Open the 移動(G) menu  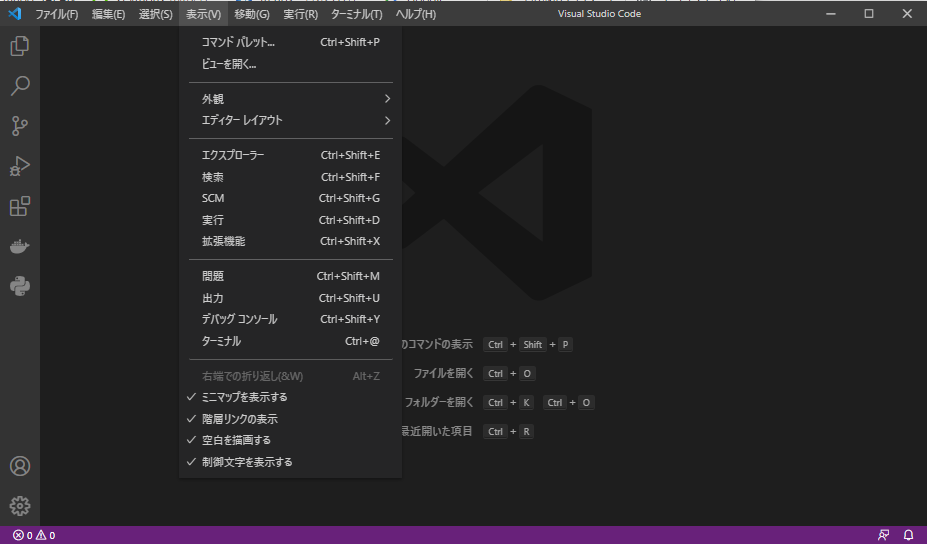click(x=252, y=14)
